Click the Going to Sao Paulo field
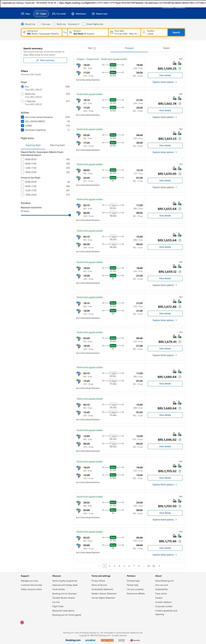This screenshot has height=644, width=206. click(88, 32)
